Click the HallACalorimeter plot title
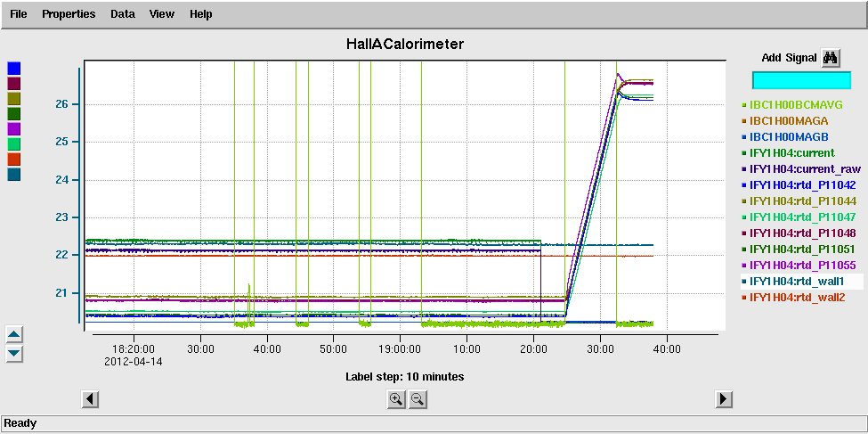This screenshot has height=434, width=868. (x=405, y=44)
